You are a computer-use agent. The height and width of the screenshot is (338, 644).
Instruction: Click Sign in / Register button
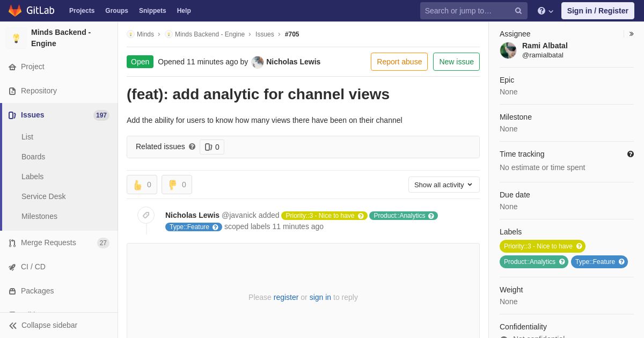pyautogui.click(x=598, y=11)
